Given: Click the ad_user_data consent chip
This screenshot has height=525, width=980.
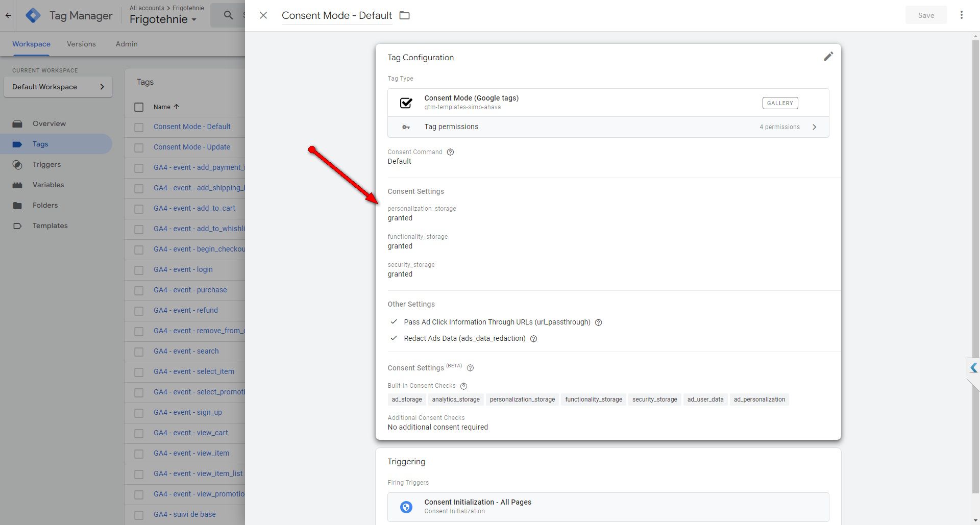Looking at the screenshot, I should point(705,399).
